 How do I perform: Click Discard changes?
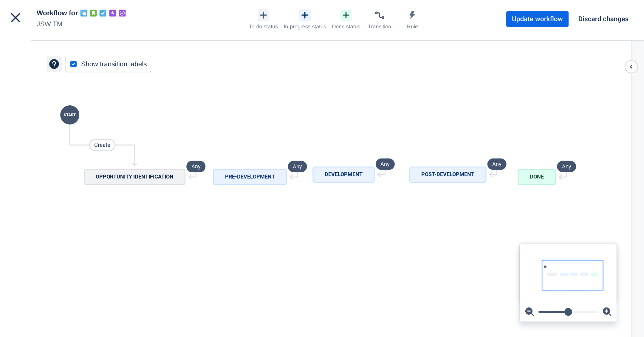(603, 19)
